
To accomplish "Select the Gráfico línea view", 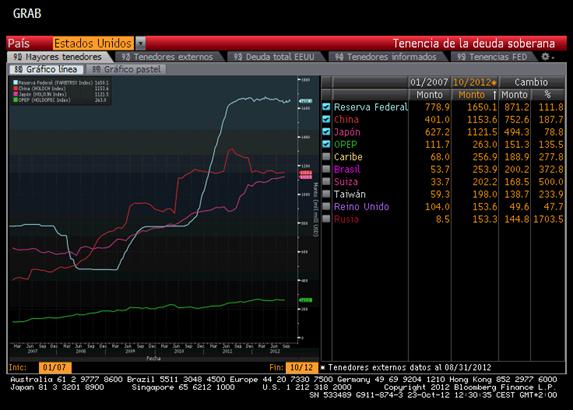I will click(x=46, y=69).
